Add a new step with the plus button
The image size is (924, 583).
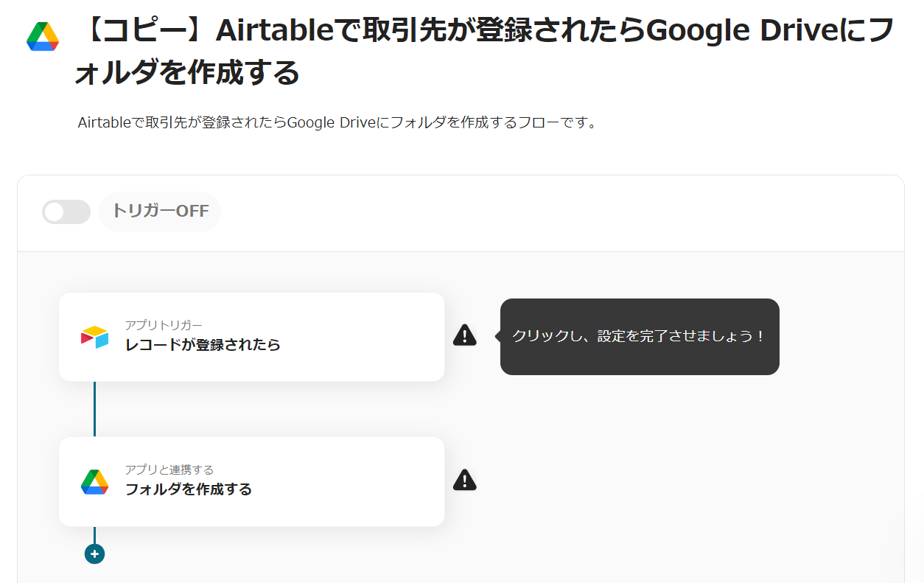coord(94,554)
